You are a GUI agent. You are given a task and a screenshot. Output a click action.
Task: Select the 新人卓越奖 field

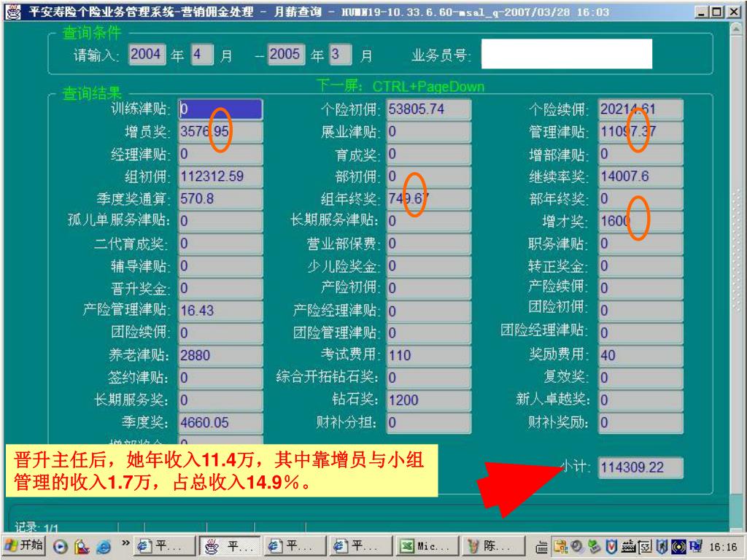click(x=640, y=400)
